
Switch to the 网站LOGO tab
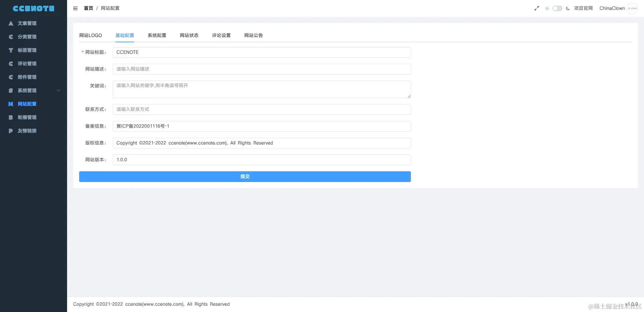click(91, 35)
